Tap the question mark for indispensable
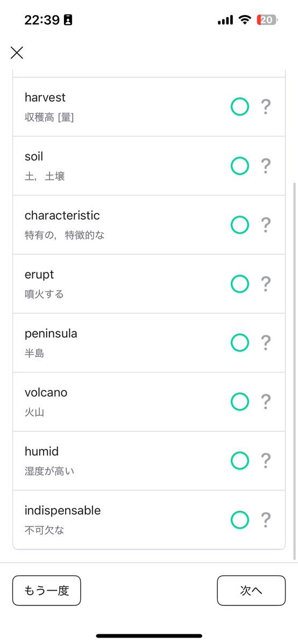 (x=266, y=519)
